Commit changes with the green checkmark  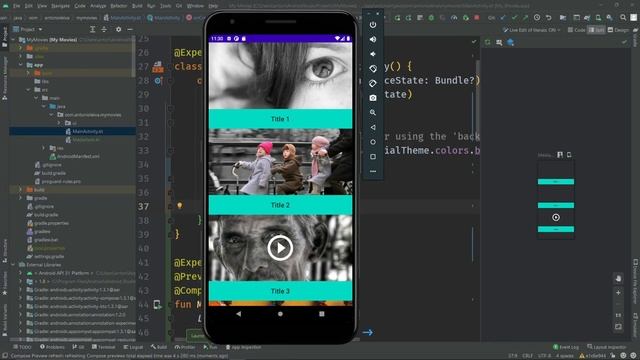[x=514, y=18]
